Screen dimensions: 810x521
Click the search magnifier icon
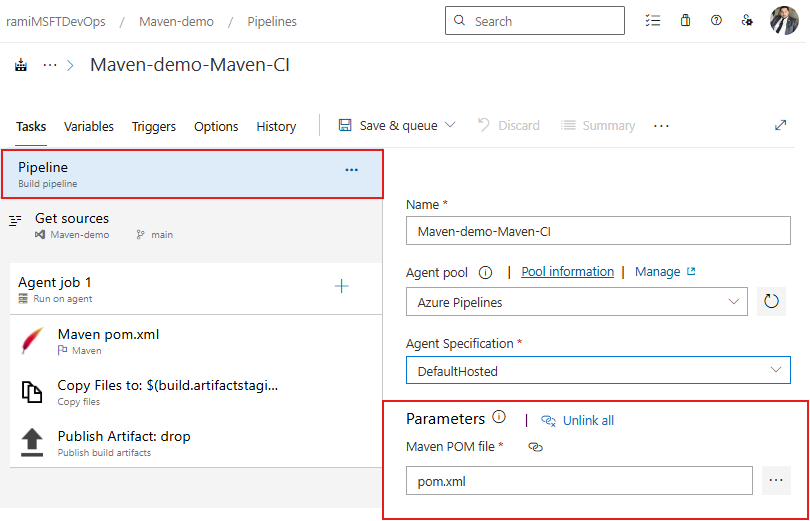[x=459, y=20]
